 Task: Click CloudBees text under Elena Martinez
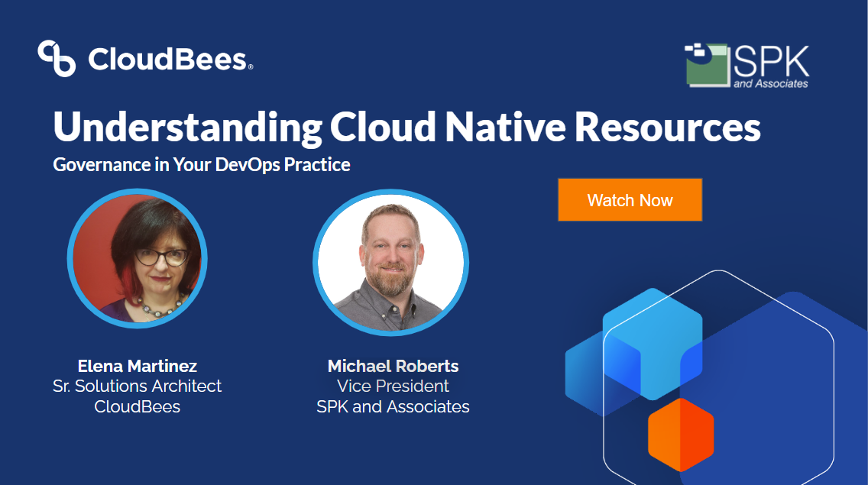pyautogui.click(x=138, y=406)
